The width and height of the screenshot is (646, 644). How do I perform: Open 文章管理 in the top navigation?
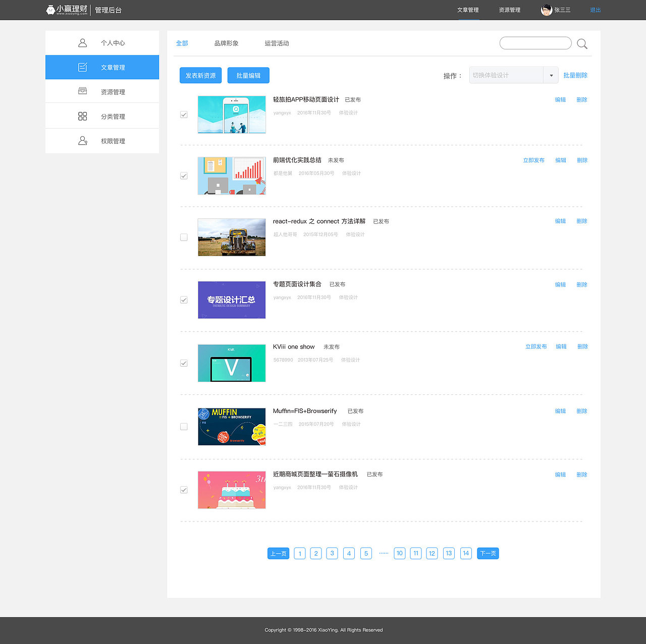pyautogui.click(x=468, y=10)
